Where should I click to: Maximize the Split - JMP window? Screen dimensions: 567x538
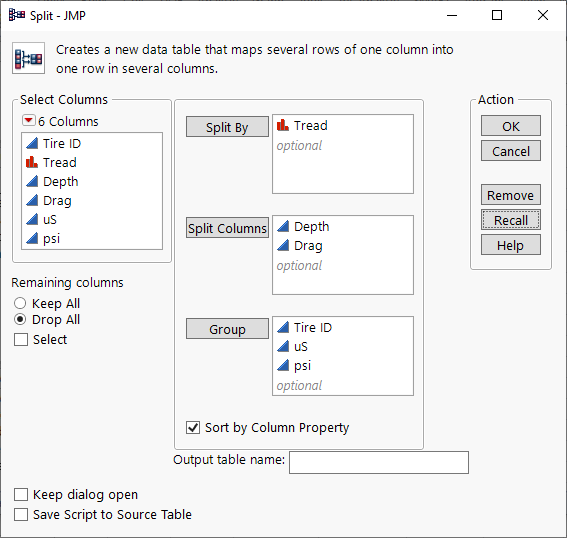tap(497, 15)
